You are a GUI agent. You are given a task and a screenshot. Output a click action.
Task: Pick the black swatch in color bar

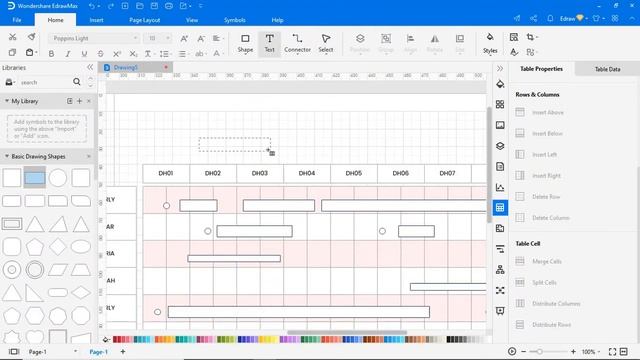click(449, 339)
